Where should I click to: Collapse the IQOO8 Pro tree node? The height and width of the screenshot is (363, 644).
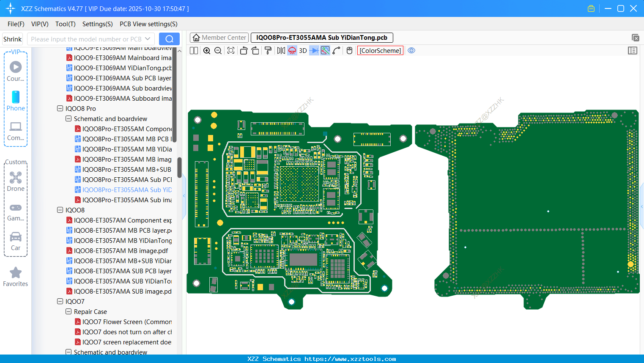pyautogui.click(x=60, y=109)
